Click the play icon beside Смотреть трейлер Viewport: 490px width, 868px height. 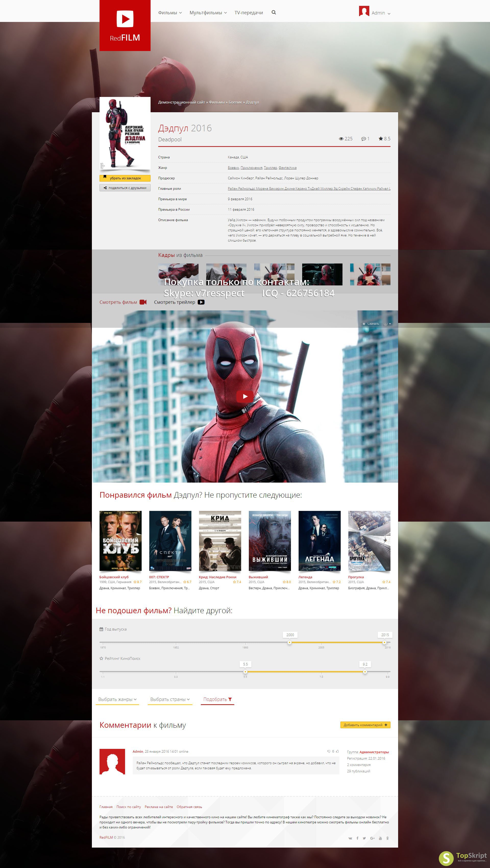201,302
